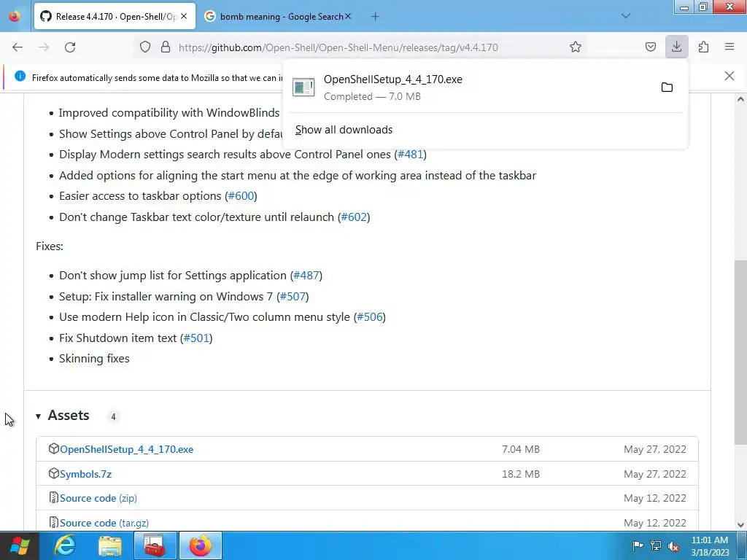Bookmark this page with star icon
The image size is (747, 560).
click(576, 47)
